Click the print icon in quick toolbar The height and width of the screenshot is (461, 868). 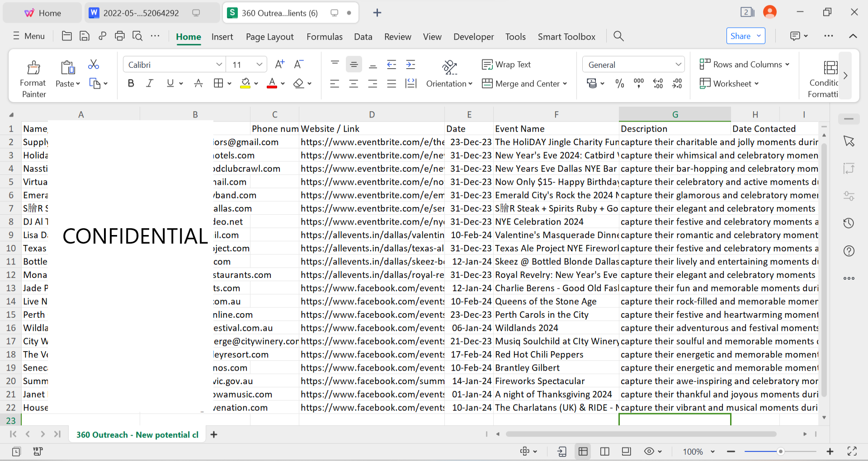click(120, 36)
